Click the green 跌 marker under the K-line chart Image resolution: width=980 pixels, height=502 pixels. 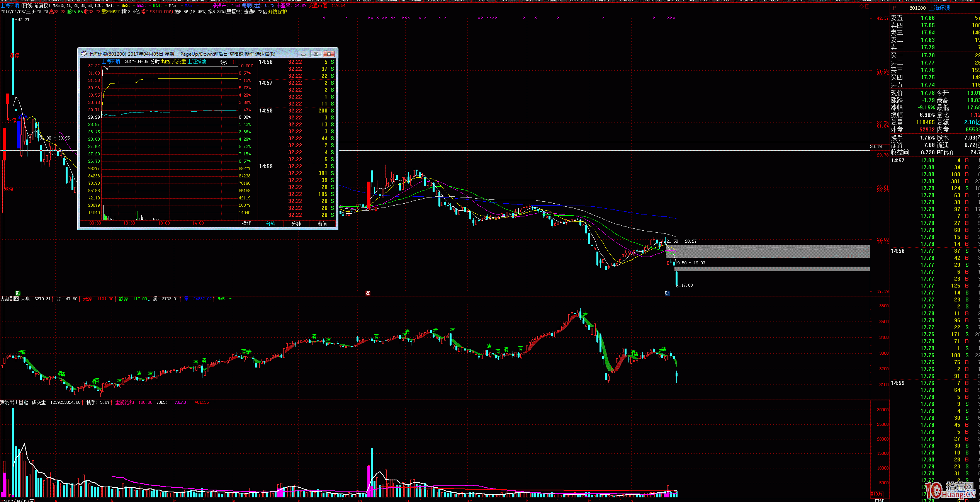(18, 293)
